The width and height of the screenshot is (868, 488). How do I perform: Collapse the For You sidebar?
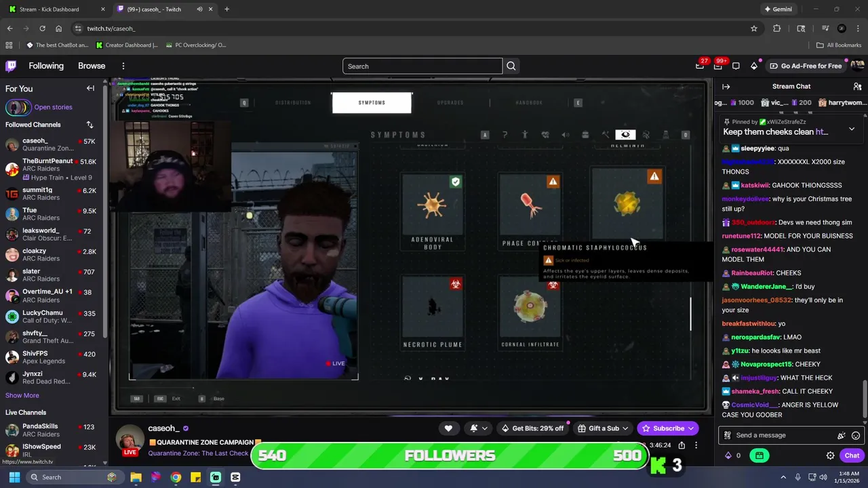point(90,88)
